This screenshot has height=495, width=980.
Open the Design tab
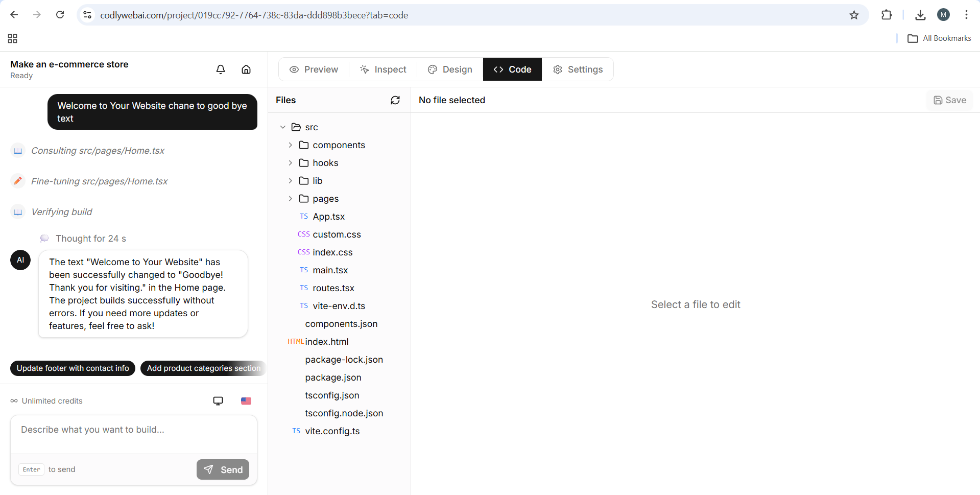pos(450,69)
